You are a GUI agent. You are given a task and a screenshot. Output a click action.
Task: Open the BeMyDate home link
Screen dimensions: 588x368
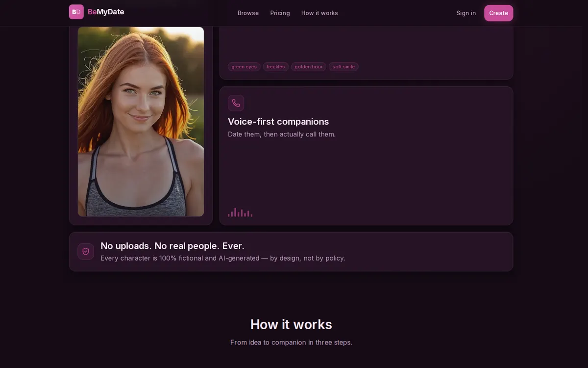coord(97,12)
